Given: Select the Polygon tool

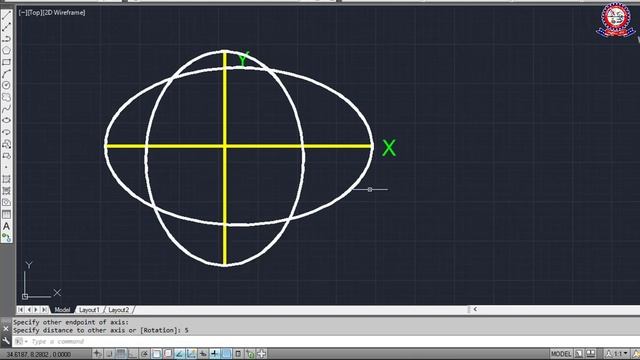Looking at the screenshot, I should coord(6,51).
